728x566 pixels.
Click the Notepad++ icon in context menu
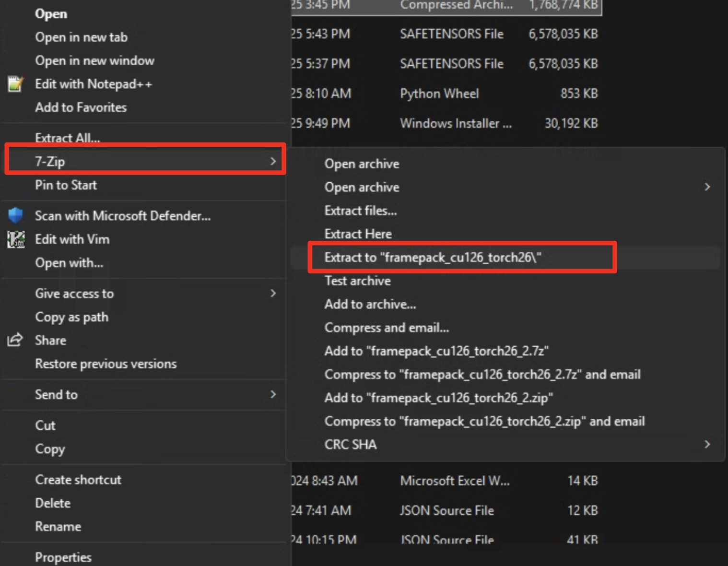pos(15,84)
